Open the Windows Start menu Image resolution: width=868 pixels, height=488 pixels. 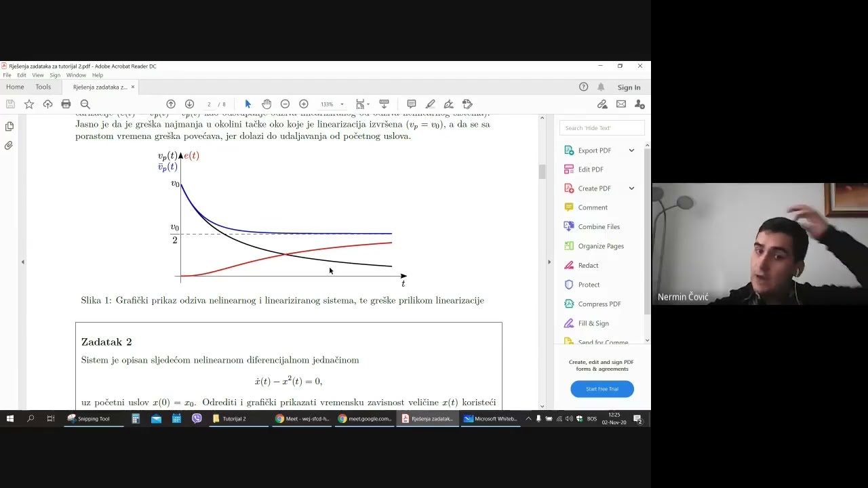tap(10, 419)
